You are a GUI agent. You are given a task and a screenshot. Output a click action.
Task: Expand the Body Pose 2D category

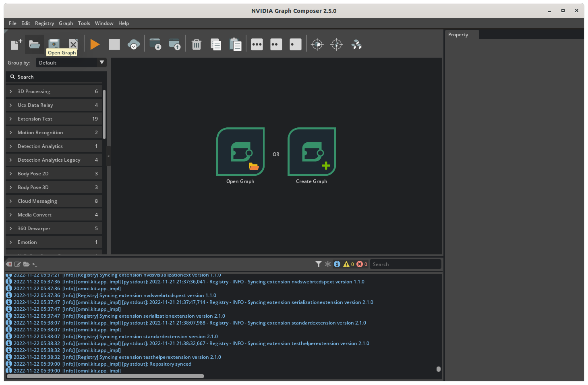pyautogui.click(x=54, y=174)
